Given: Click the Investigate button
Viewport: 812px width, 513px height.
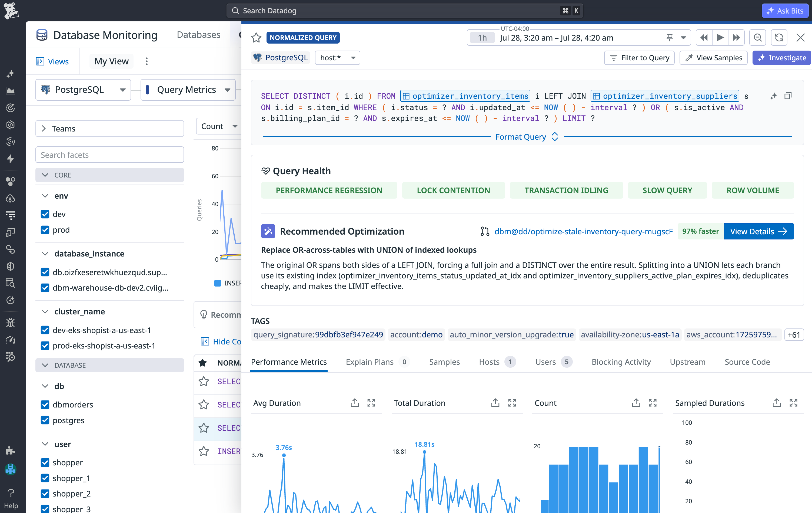Looking at the screenshot, I should [x=782, y=58].
